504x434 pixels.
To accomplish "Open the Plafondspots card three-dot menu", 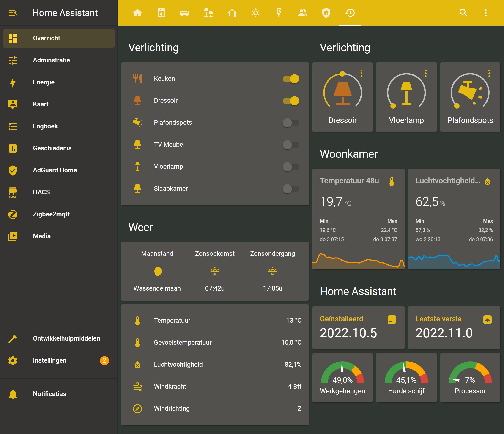I will coord(489,73).
